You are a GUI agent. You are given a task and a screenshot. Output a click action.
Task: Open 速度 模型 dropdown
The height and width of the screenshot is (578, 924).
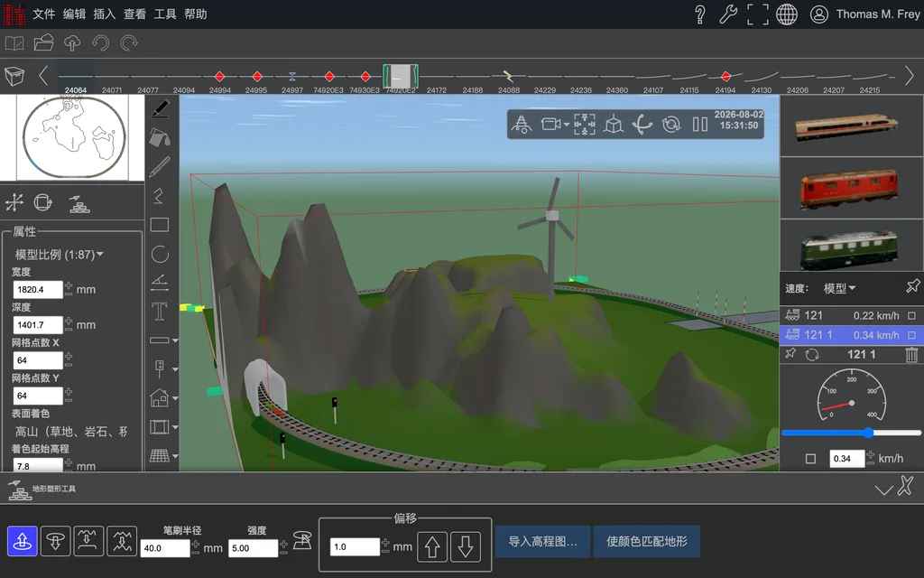[x=840, y=288]
